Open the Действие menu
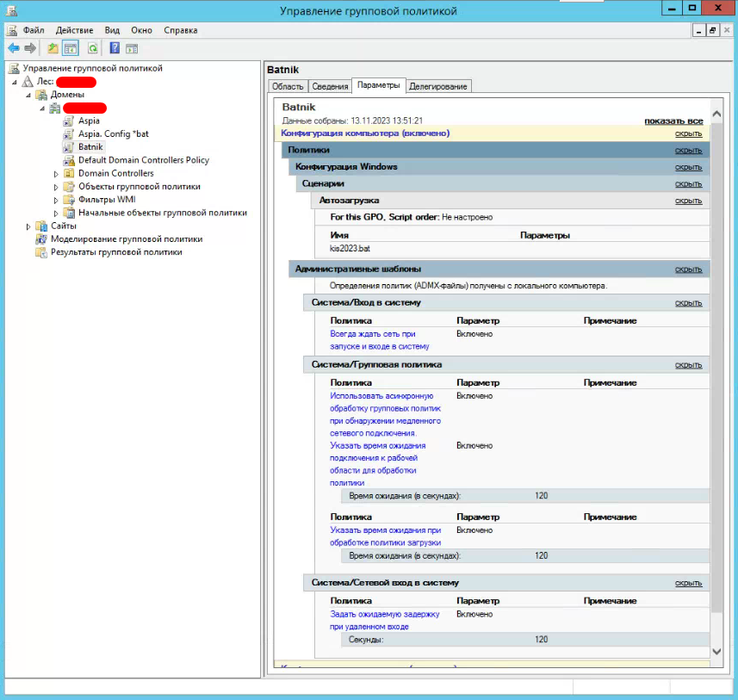 pos(74,30)
